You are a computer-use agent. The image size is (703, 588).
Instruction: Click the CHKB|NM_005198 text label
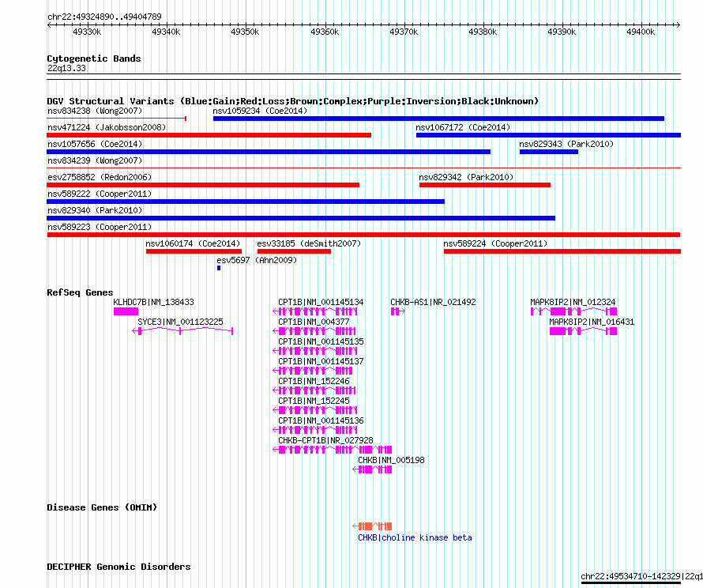pyautogui.click(x=391, y=460)
